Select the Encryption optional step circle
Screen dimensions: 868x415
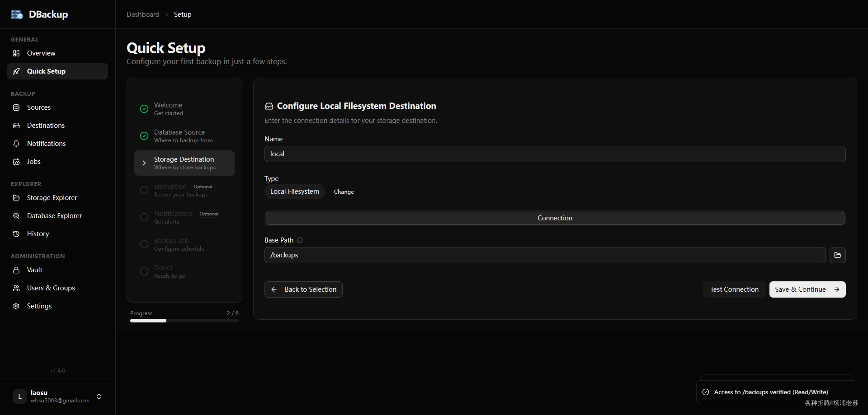(x=144, y=190)
